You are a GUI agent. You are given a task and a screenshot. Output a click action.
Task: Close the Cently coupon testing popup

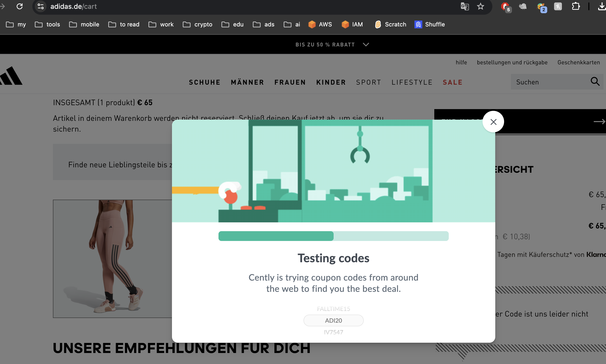click(493, 122)
